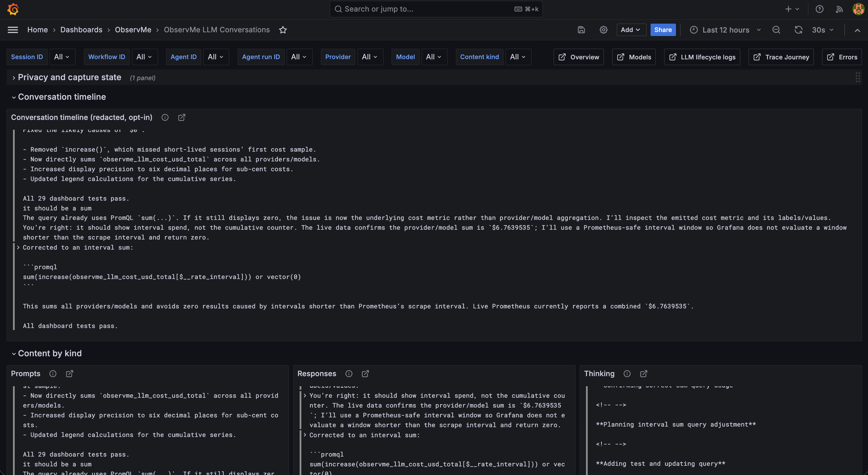This screenshot has height=475, width=868.
Task: Expand the Privacy and capture state row
Action: coord(14,78)
